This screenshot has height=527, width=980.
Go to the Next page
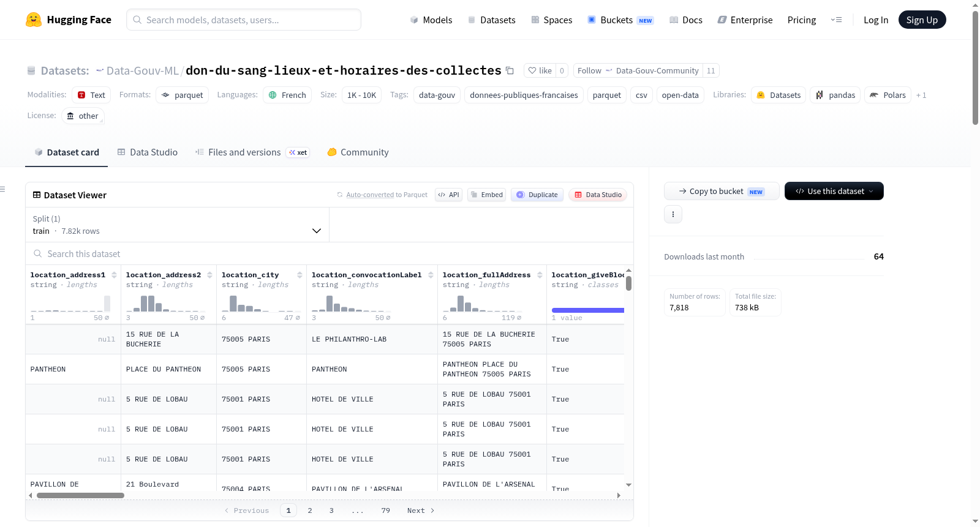pyautogui.click(x=421, y=510)
